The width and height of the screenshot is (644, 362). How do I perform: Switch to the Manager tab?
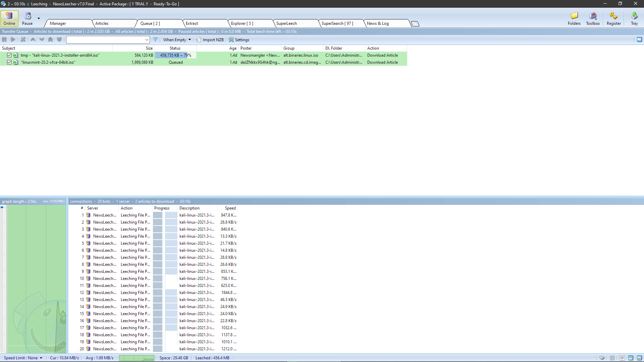pos(68,23)
